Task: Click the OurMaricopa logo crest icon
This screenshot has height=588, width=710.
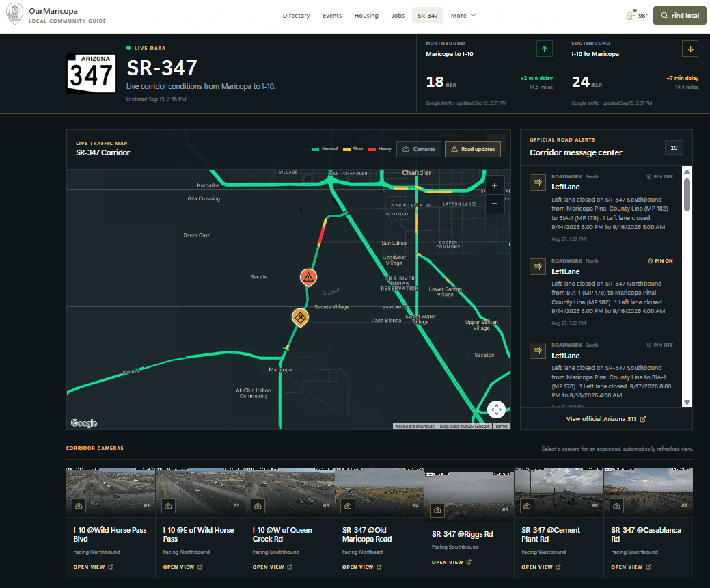Action: (x=15, y=14)
